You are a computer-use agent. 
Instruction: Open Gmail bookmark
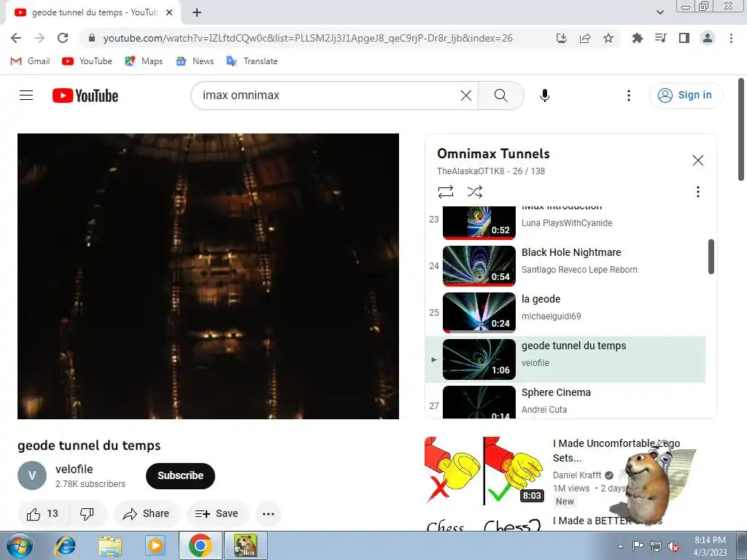30,61
